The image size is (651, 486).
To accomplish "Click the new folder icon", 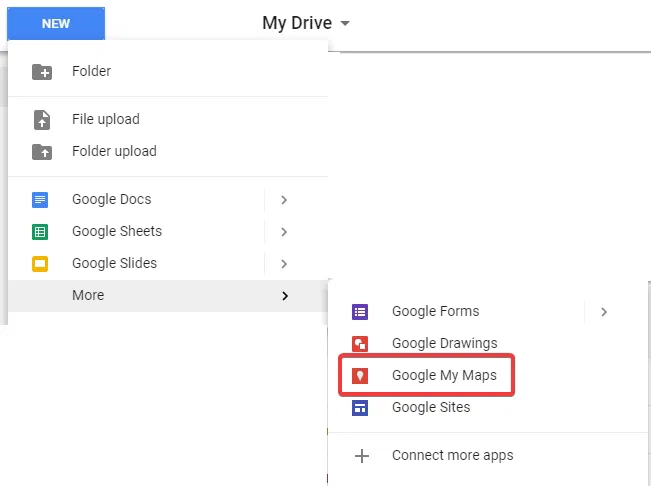I will 41,72.
